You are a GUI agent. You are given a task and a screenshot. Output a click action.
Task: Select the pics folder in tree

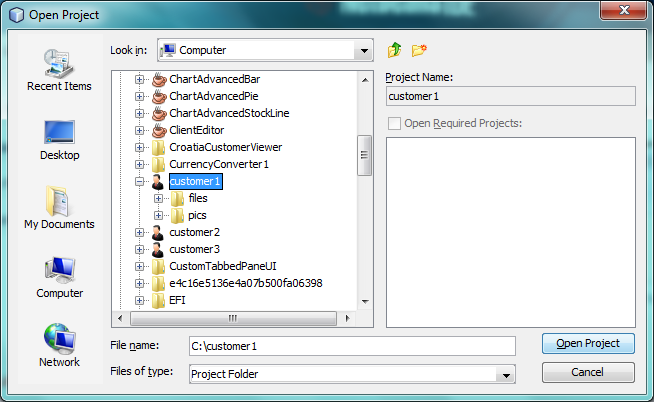point(197,215)
